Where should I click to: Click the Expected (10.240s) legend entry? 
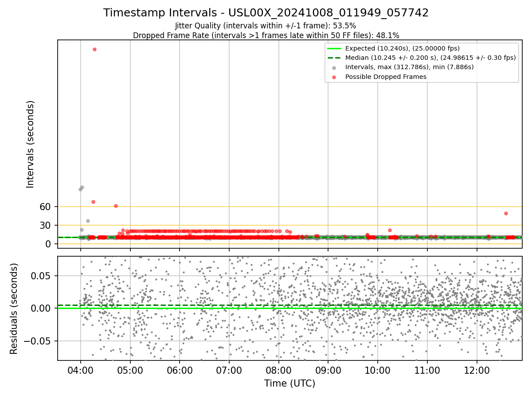(x=402, y=48)
